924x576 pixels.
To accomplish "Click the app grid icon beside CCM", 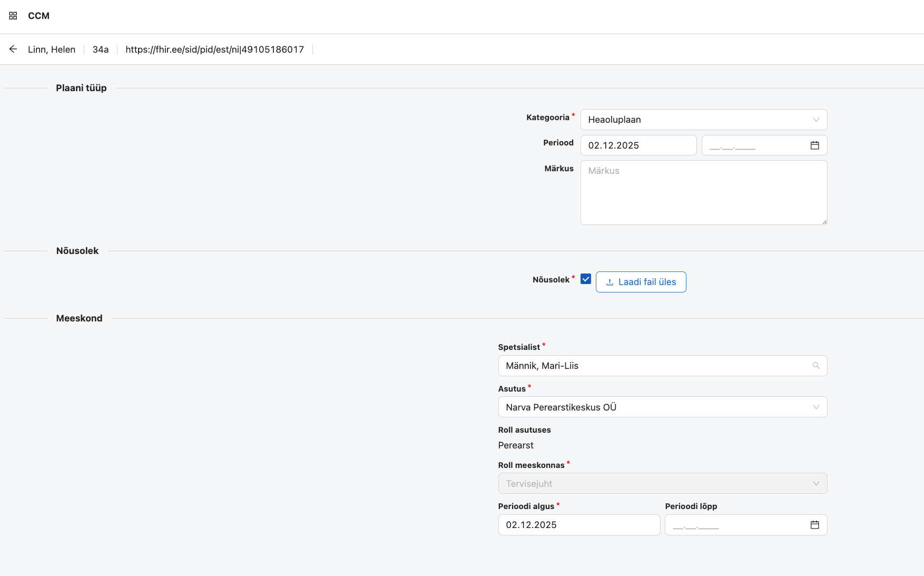I will pos(13,16).
